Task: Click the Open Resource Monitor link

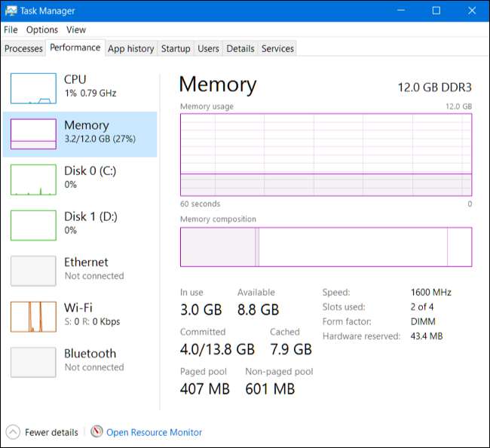Action: click(154, 432)
